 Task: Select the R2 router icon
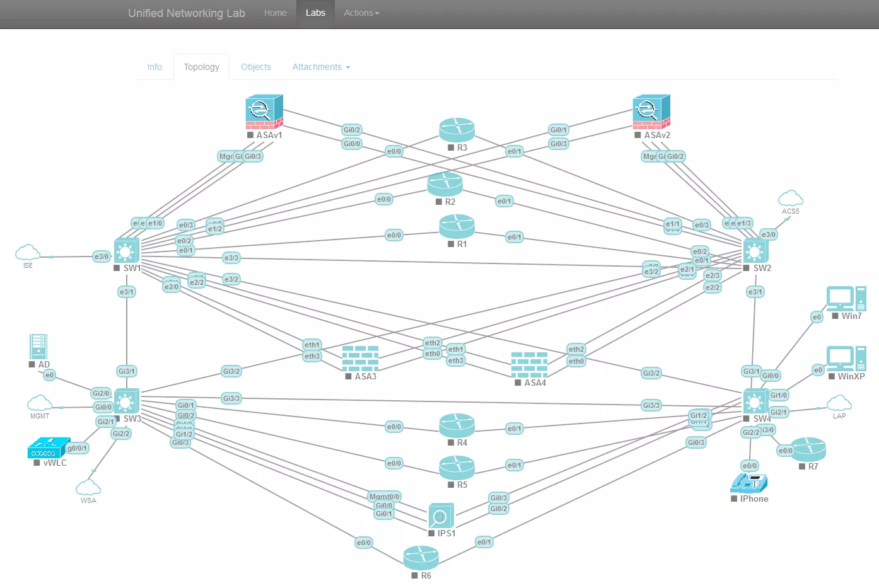(x=445, y=184)
